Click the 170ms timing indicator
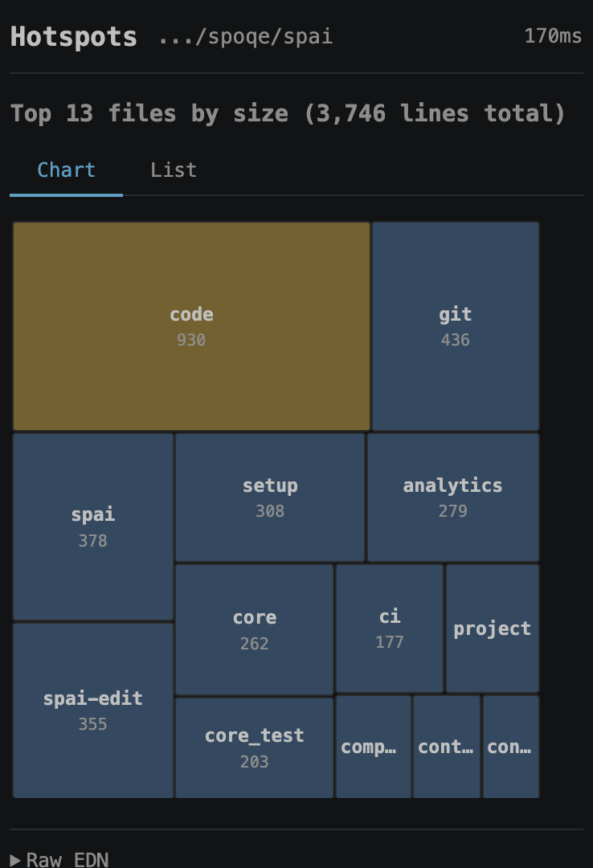Viewport: 593px width, 868px height. coord(553,36)
